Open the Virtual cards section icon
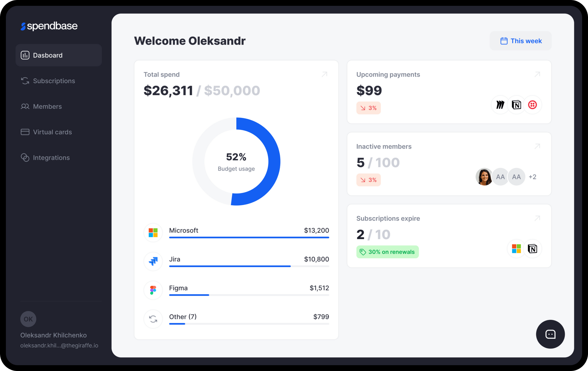Screen dimensions: 588x371 25,132
